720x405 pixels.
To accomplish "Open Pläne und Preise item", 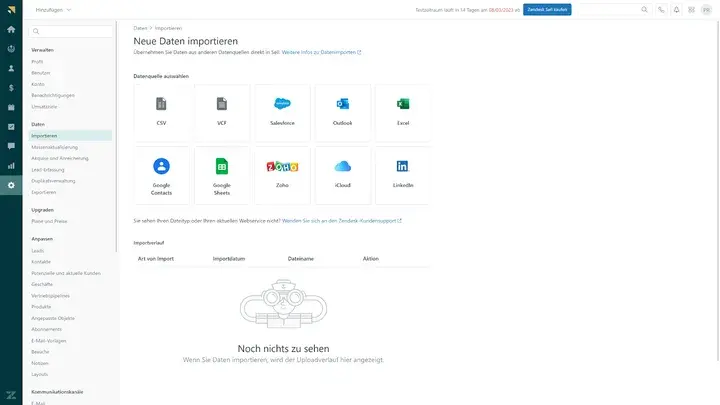I will pyautogui.click(x=49, y=221).
